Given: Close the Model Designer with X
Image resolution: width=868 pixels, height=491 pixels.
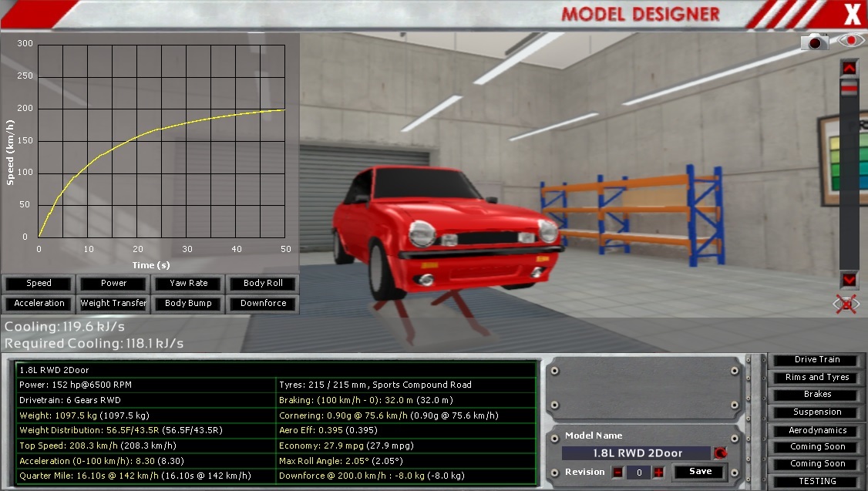Looking at the screenshot, I should tap(852, 14).
